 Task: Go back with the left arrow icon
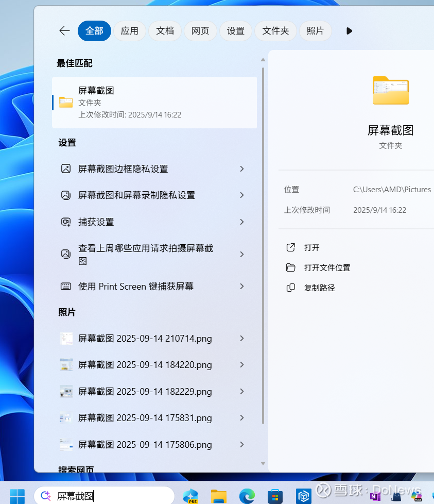click(64, 31)
